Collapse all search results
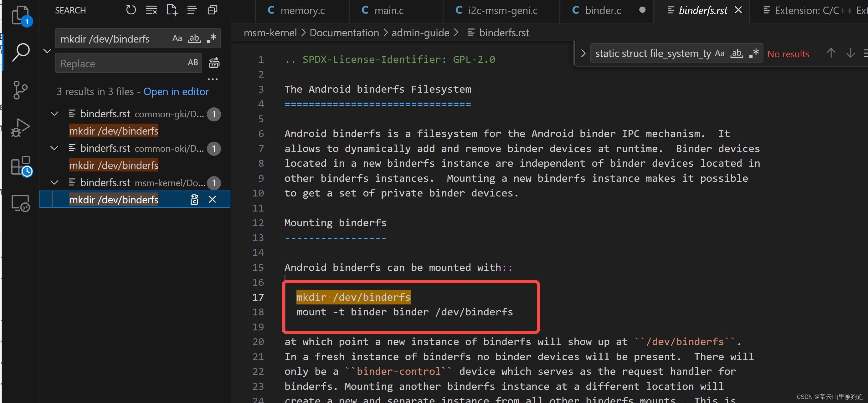868x403 pixels. pos(212,10)
